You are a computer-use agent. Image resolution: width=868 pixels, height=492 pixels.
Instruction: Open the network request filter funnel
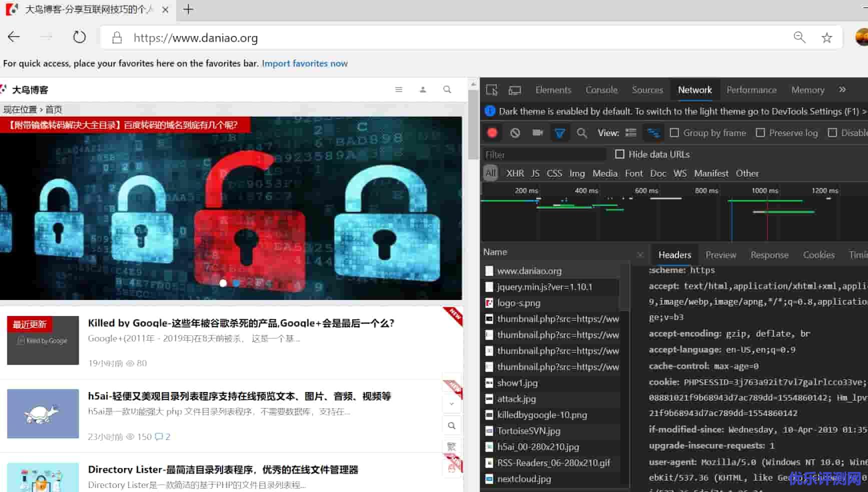[x=560, y=132]
